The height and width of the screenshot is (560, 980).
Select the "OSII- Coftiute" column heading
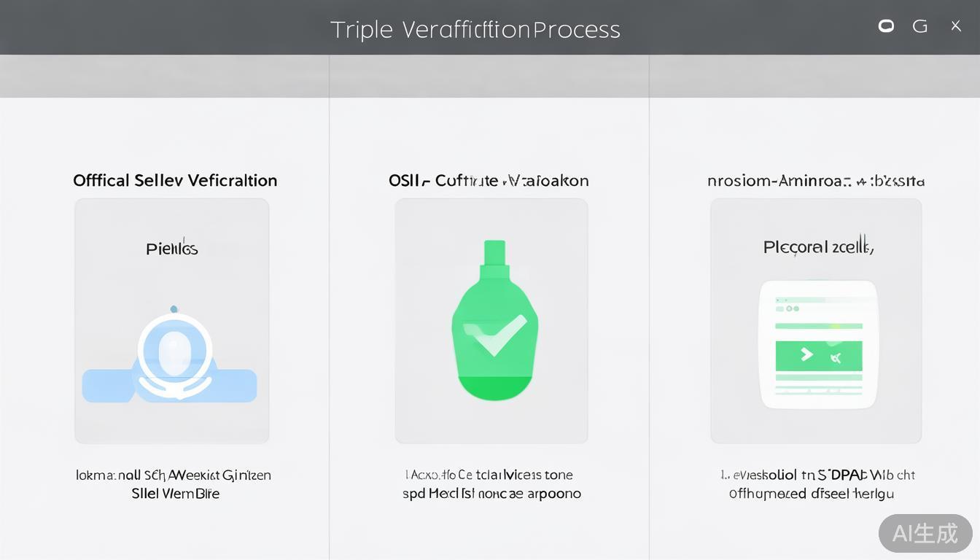(x=489, y=180)
